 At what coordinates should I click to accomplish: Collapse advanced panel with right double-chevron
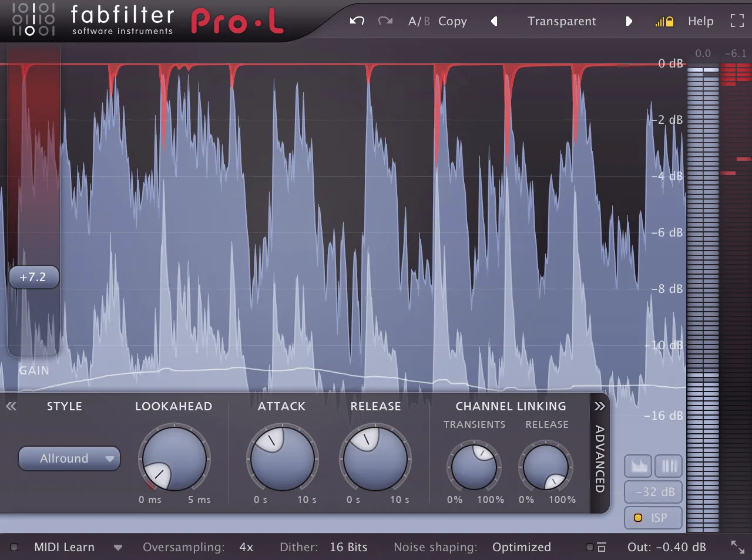coord(599,406)
